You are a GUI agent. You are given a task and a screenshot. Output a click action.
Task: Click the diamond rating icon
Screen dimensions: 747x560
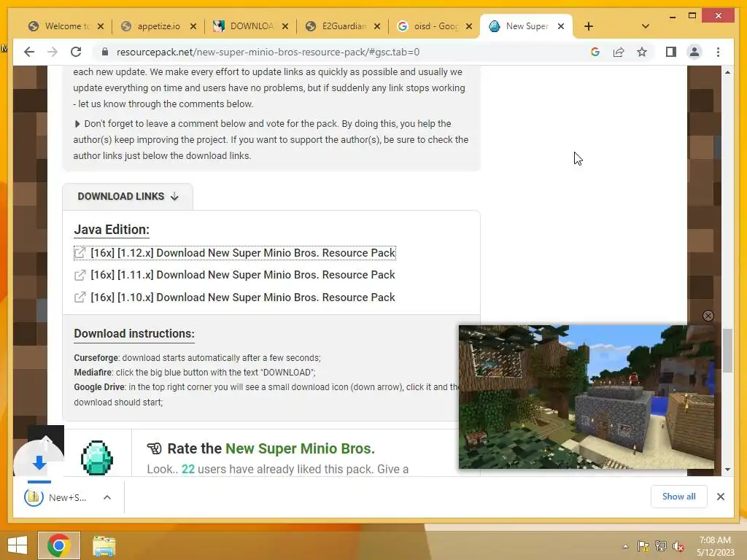(x=97, y=458)
